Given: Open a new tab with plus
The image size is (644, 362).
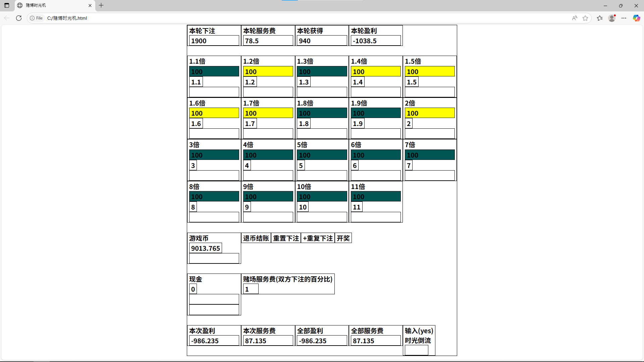Looking at the screenshot, I should coord(101,5).
